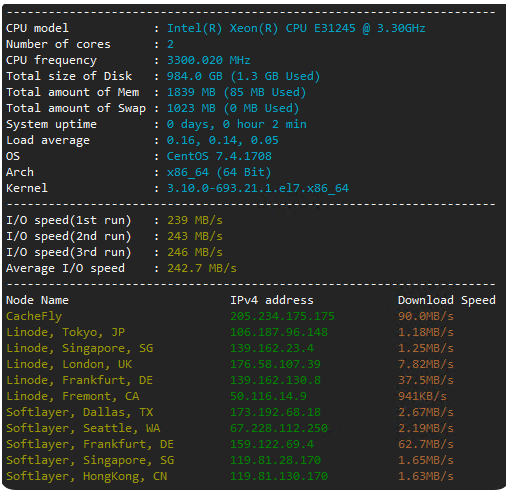Click the 2nd run I/O speed 243 MB/s

coord(195,236)
